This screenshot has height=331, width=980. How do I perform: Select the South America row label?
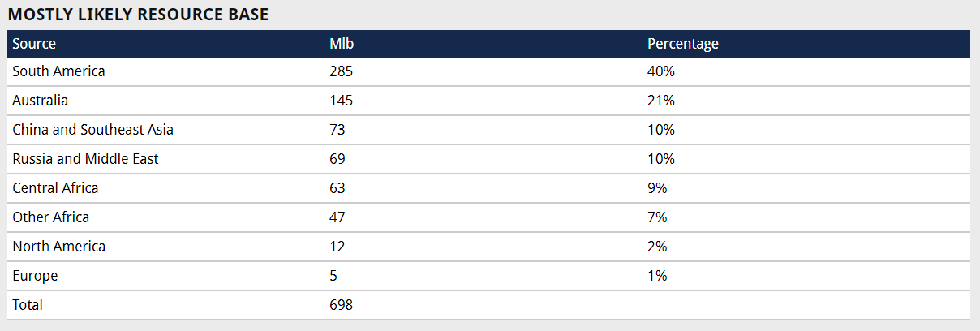pyautogui.click(x=58, y=71)
